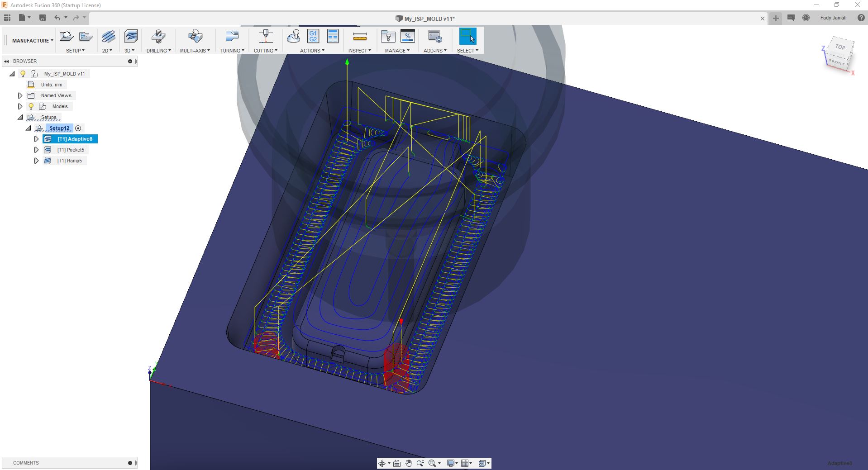
Task: Open the Tool Library icon
Action: click(388, 37)
